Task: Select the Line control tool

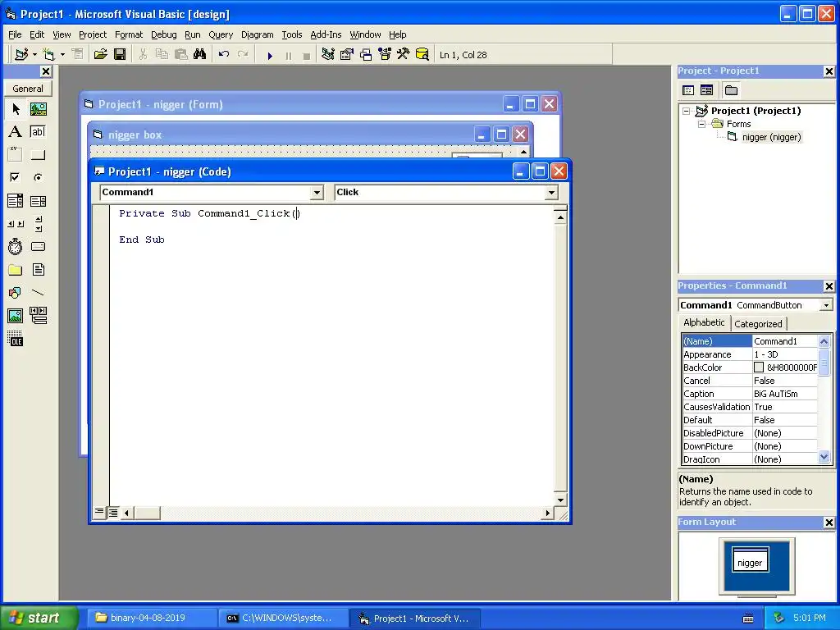Action: click(x=38, y=293)
